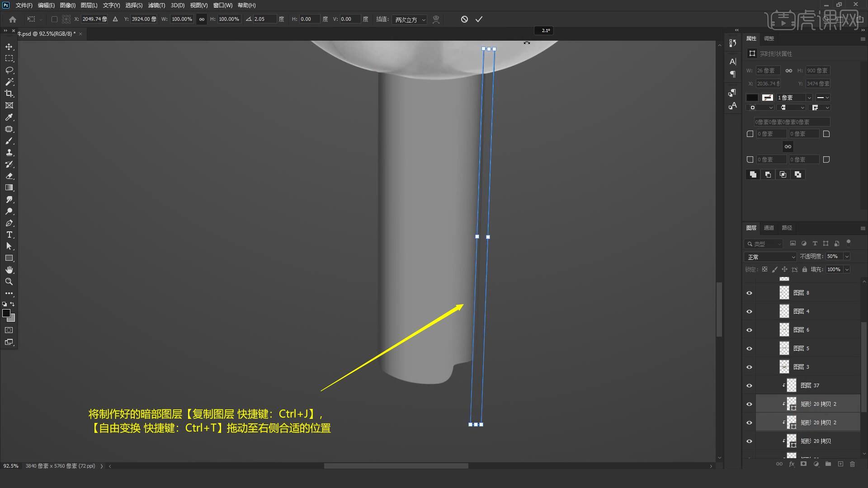Select the Horizontal Type tool
This screenshot has height=488, width=868.
pyautogui.click(x=9, y=235)
